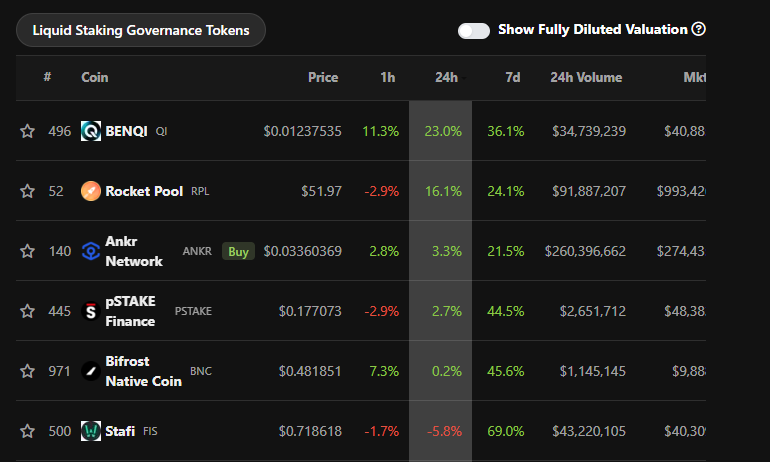The width and height of the screenshot is (770, 462).
Task: Click rank number 971
Action: point(59,371)
